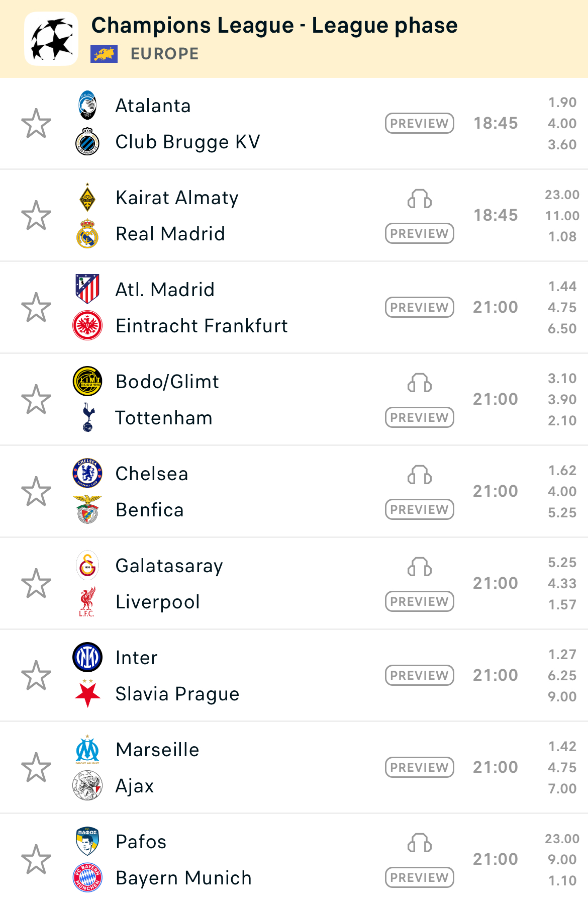Viewport: 588px width, 902px height.
Task: Click the Champions League competition logo
Action: (51, 39)
